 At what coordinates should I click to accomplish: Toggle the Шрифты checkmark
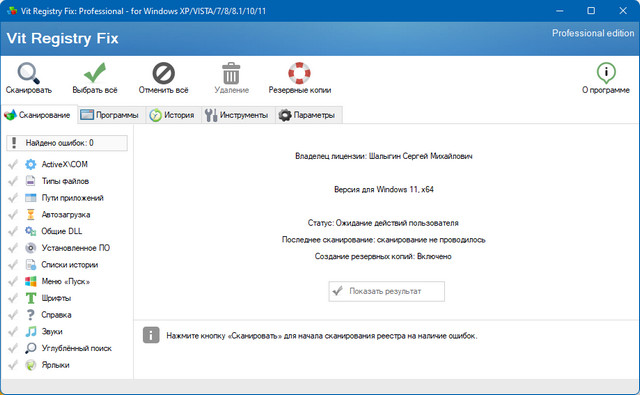coord(13,298)
